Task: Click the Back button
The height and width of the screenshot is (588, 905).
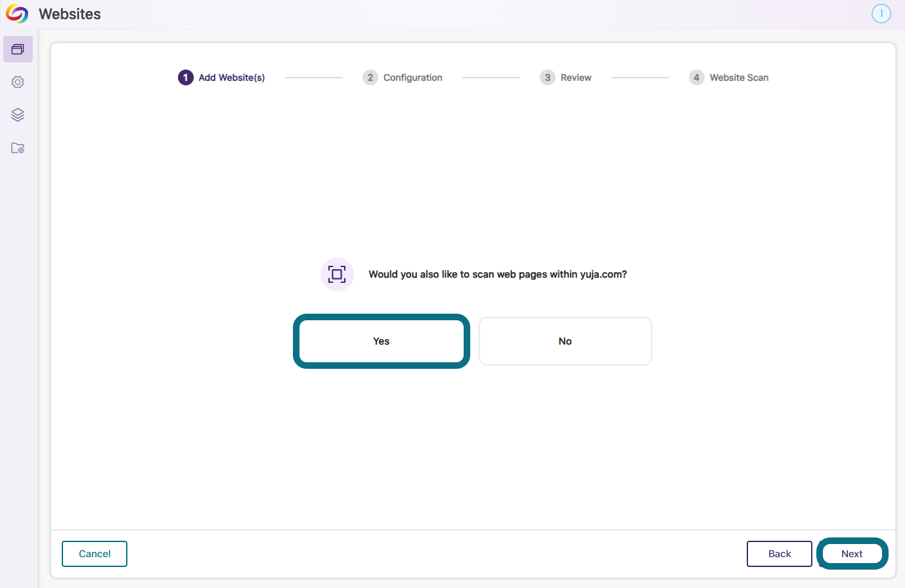Action: (780, 554)
